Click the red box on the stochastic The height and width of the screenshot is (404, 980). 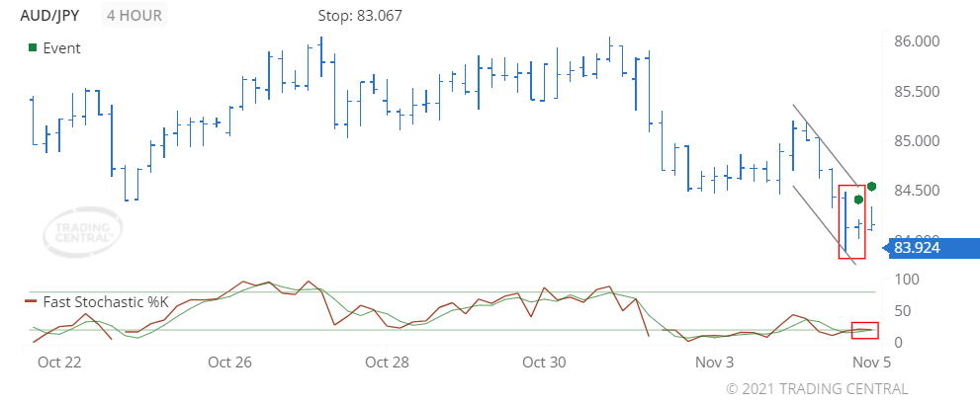865,330
